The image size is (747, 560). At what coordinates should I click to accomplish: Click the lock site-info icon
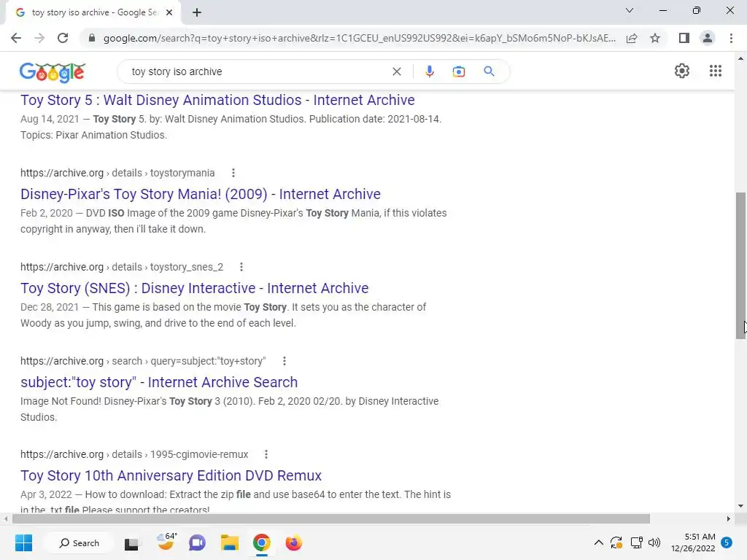pos(91,38)
